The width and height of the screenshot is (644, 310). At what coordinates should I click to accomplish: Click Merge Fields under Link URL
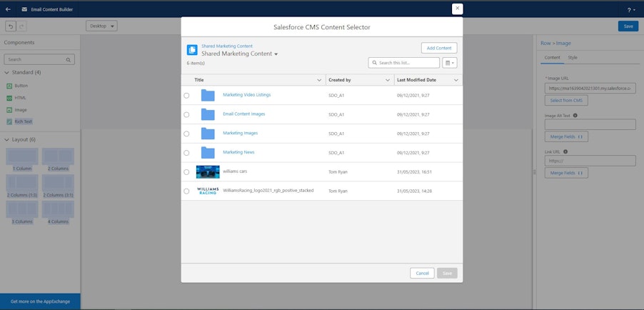566,173
